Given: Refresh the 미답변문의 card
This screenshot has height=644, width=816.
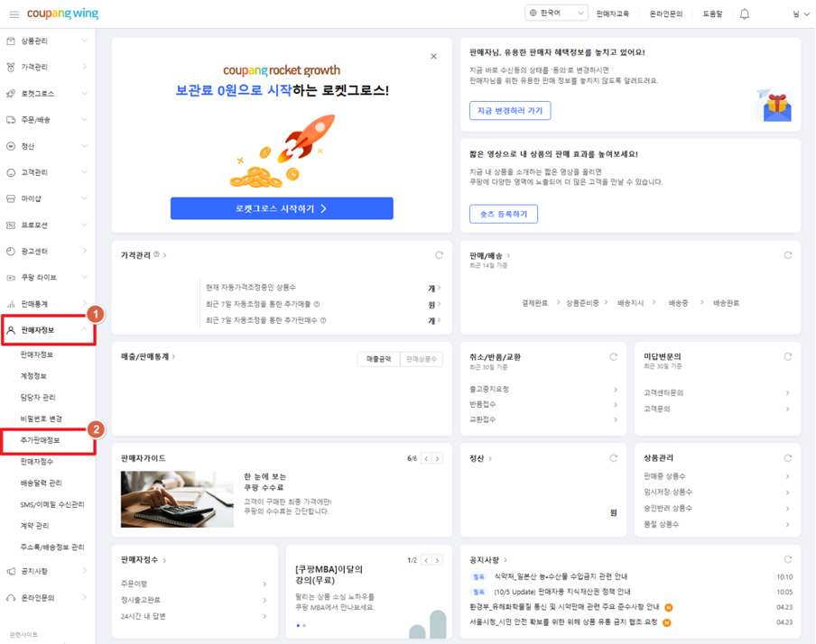Looking at the screenshot, I should click(788, 357).
